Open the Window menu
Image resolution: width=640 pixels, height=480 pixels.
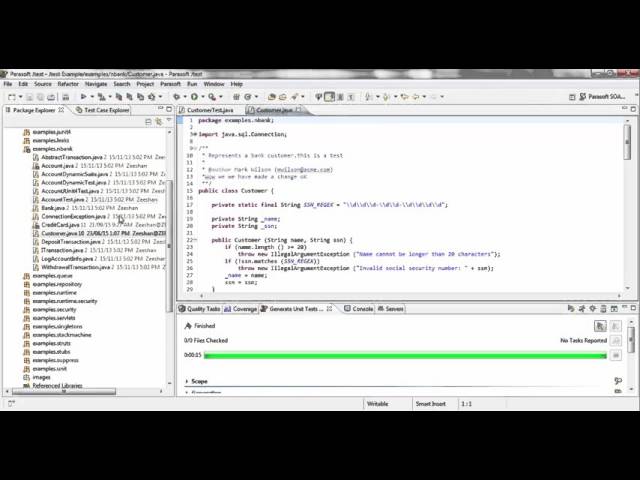[214, 84]
